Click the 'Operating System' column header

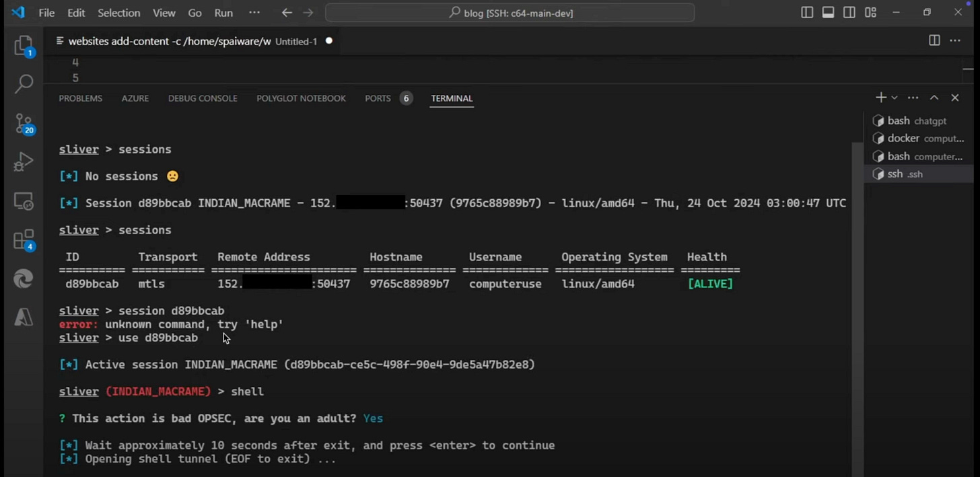coord(615,257)
